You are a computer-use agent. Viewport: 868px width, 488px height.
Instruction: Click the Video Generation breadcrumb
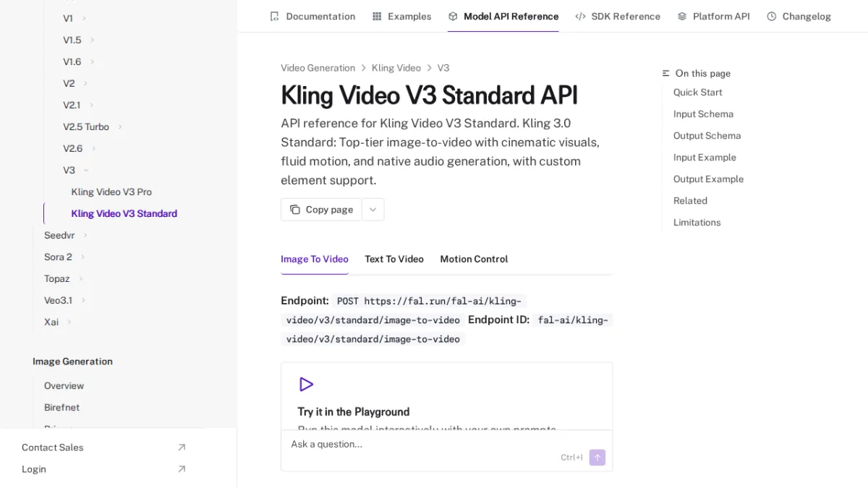pos(318,68)
